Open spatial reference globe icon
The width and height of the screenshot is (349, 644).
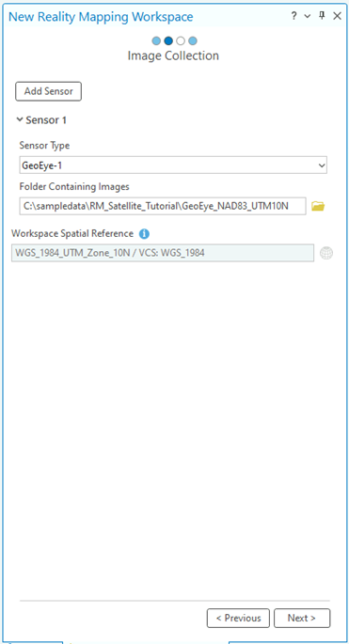[x=326, y=253]
